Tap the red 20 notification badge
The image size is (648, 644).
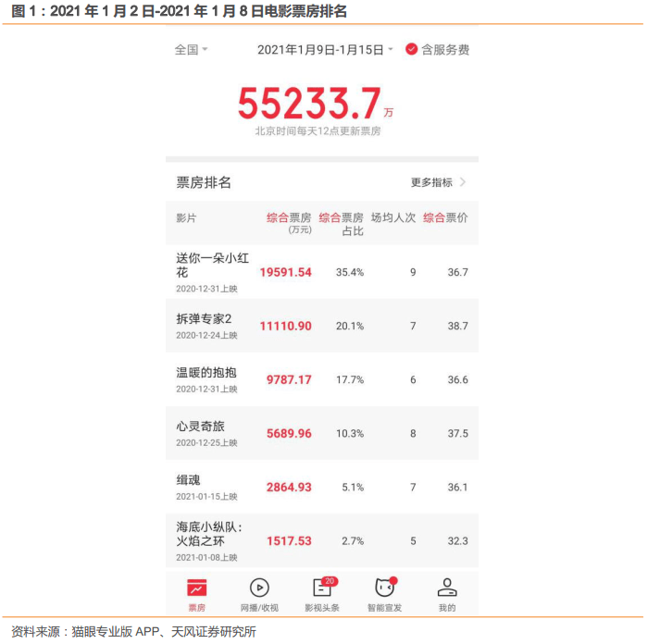click(x=330, y=581)
